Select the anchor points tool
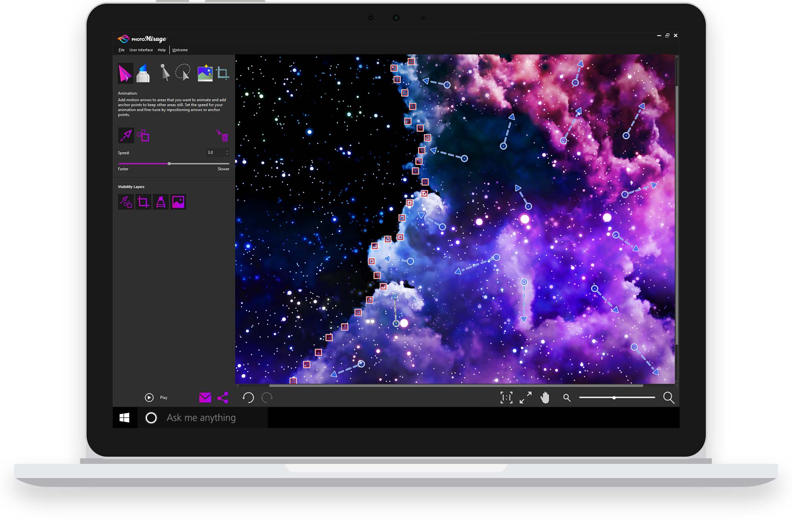This screenshot has height=532, width=792. click(144, 136)
